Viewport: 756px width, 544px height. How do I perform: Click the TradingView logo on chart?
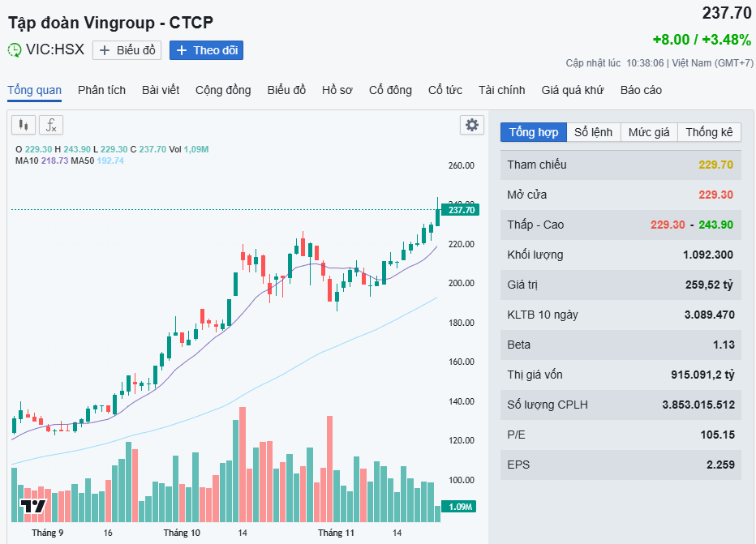[33, 507]
